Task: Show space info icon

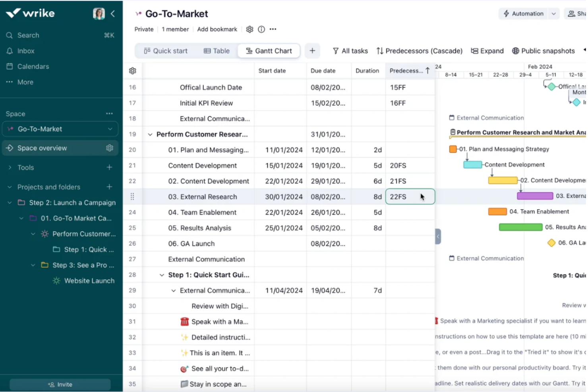Action: point(261,29)
